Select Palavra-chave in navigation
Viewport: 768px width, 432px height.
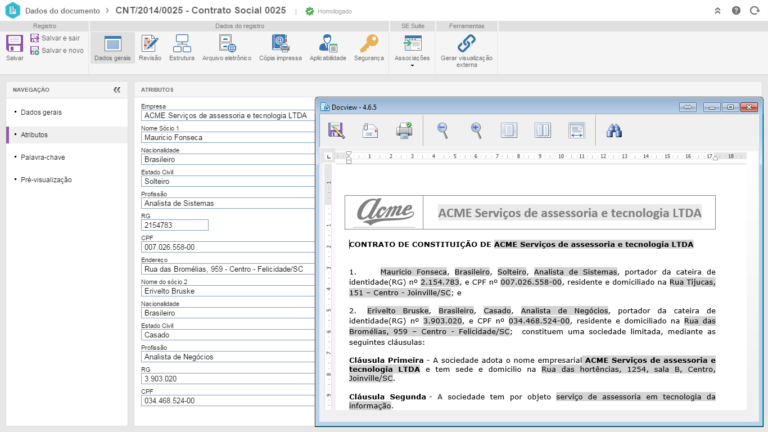point(41,157)
